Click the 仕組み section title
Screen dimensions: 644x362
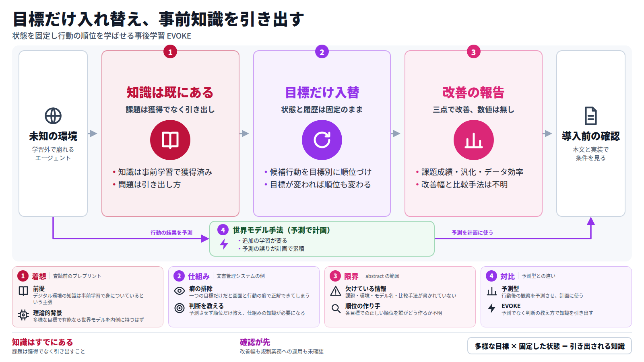click(x=199, y=276)
